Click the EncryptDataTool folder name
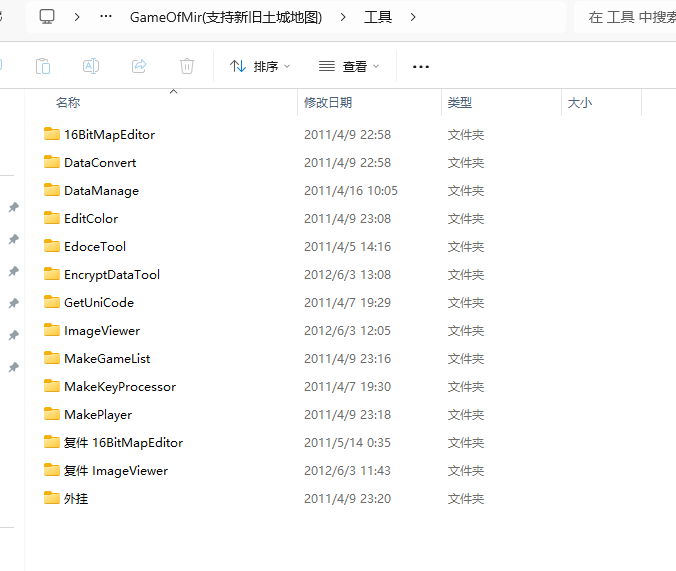 coord(112,275)
